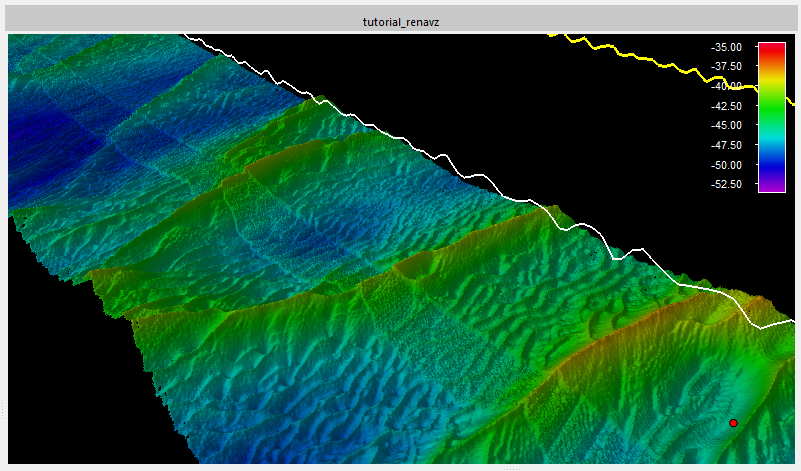Select the -42.50 legend value
This screenshot has height=471, width=801.
pos(726,106)
